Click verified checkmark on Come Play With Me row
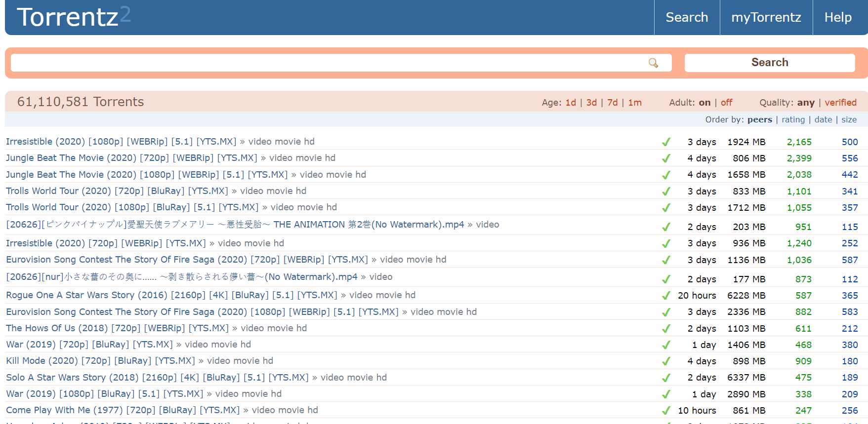The height and width of the screenshot is (424, 868). [x=666, y=411]
